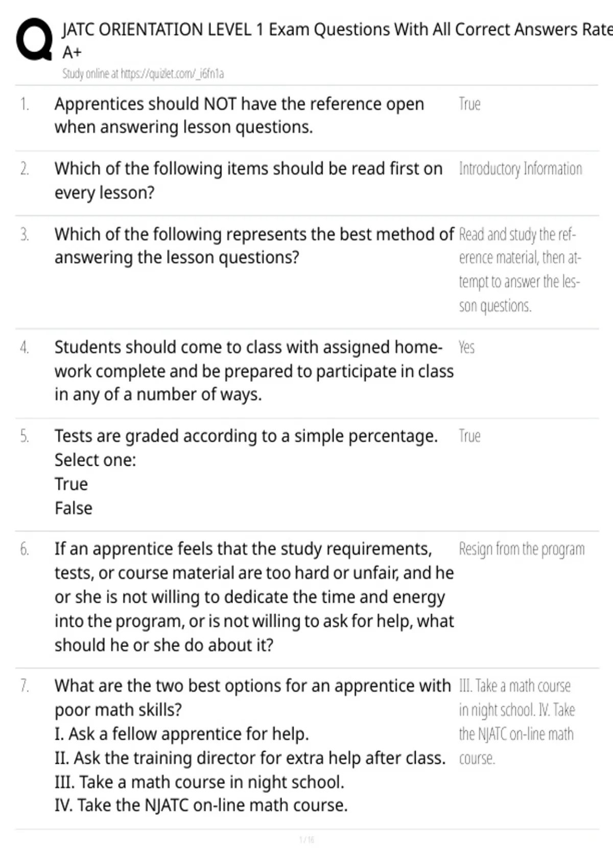Viewport: 613px width, 868px height.
Task: Click the 'Read and study the reference material' answer
Action: tap(520, 270)
